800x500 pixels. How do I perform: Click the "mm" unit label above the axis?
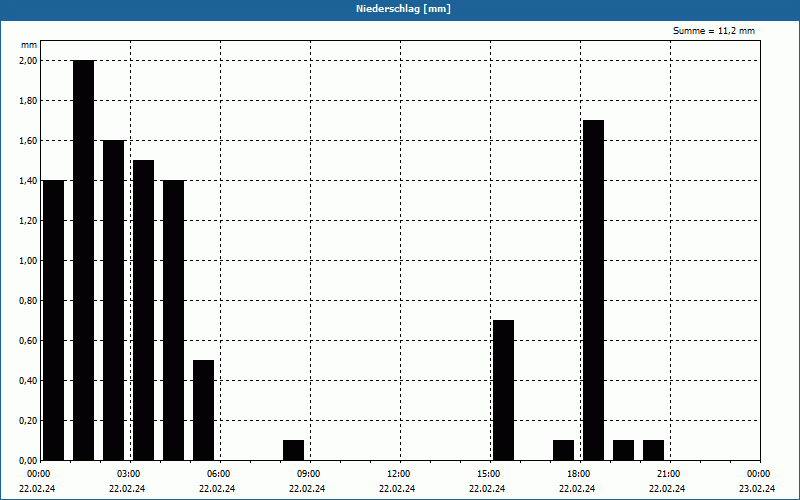pos(29,45)
